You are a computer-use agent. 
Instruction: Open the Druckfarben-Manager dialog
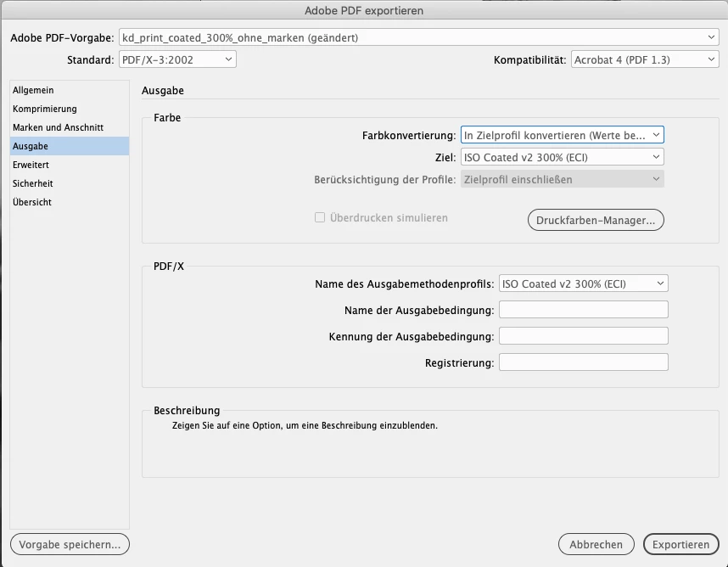(x=596, y=220)
